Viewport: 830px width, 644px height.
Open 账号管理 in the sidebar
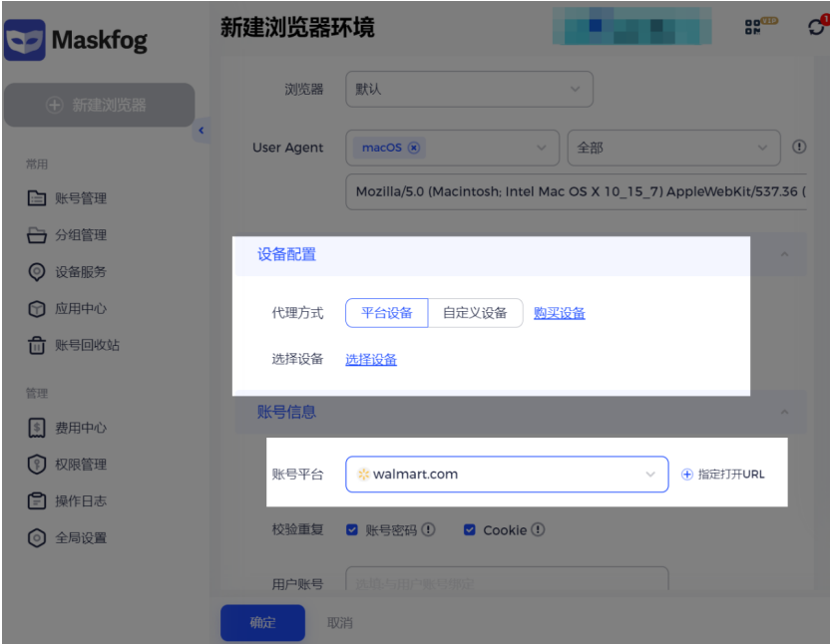(x=81, y=198)
